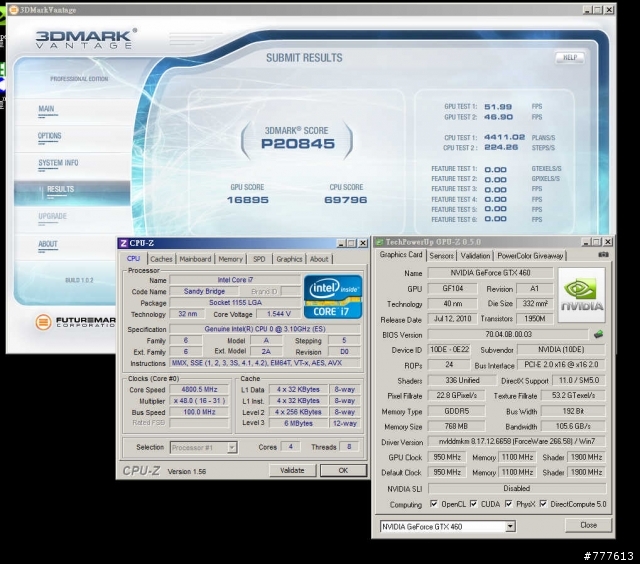This screenshot has width=640, height=564.
Task: Click the Bandwidth 105.6 GB/s value
Action: coord(573,426)
